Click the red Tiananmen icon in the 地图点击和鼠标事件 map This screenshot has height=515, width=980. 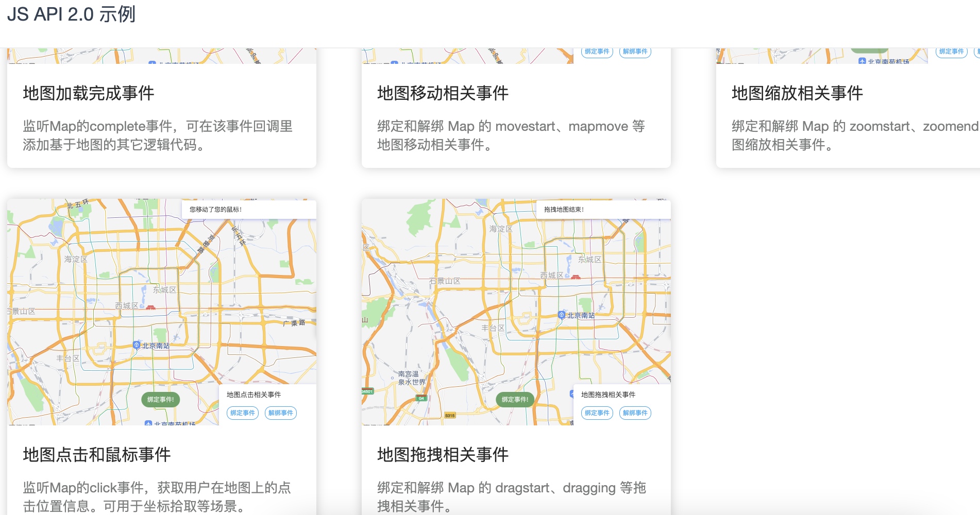(150, 307)
